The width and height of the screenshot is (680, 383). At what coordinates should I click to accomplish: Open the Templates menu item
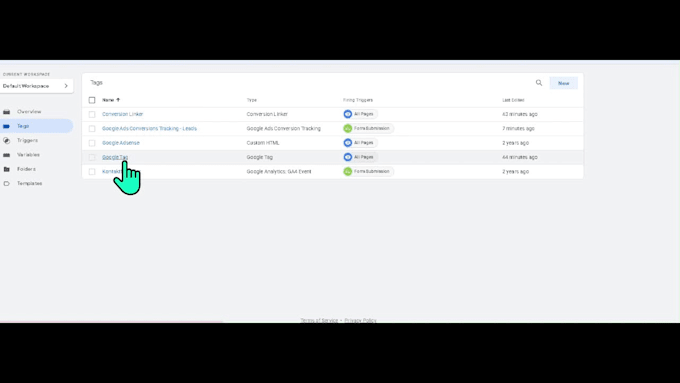coord(29,183)
